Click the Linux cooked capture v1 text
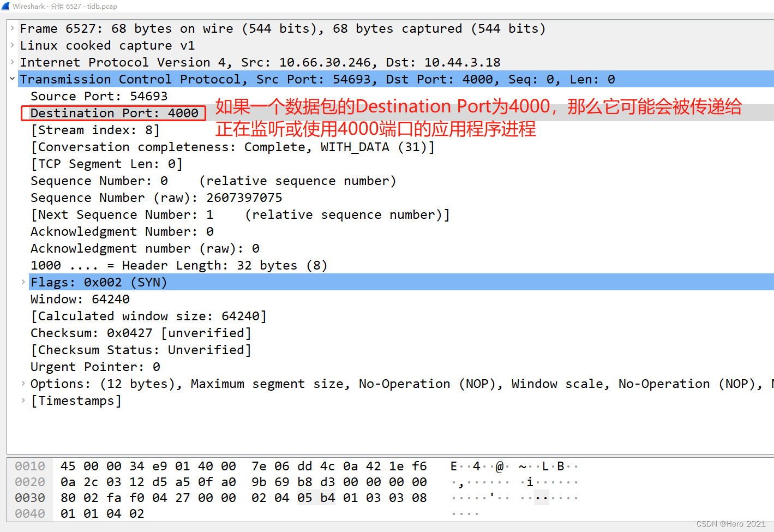 pyautogui.click(x=107, y=45)
